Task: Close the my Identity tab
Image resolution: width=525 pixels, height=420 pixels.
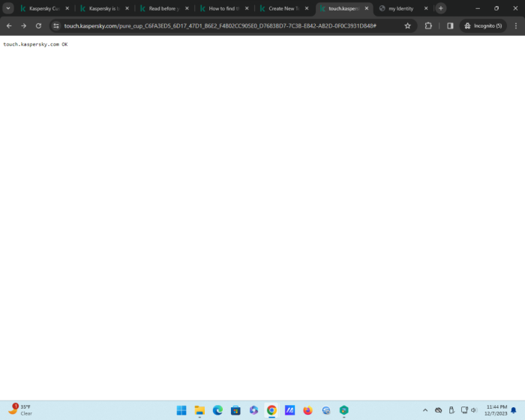Action: [x=426, y=8]
